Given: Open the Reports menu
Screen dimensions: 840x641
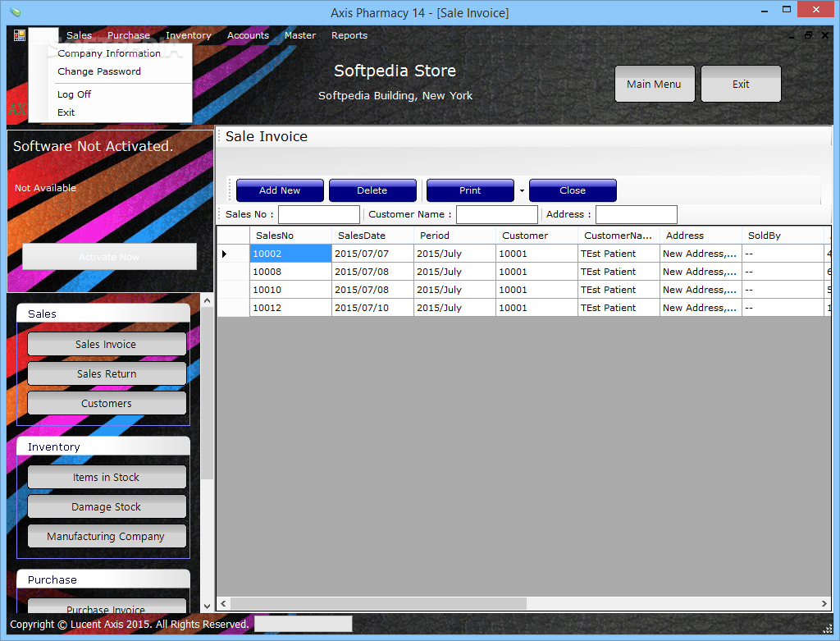Looking at the screenshot, I should (349, 35).
